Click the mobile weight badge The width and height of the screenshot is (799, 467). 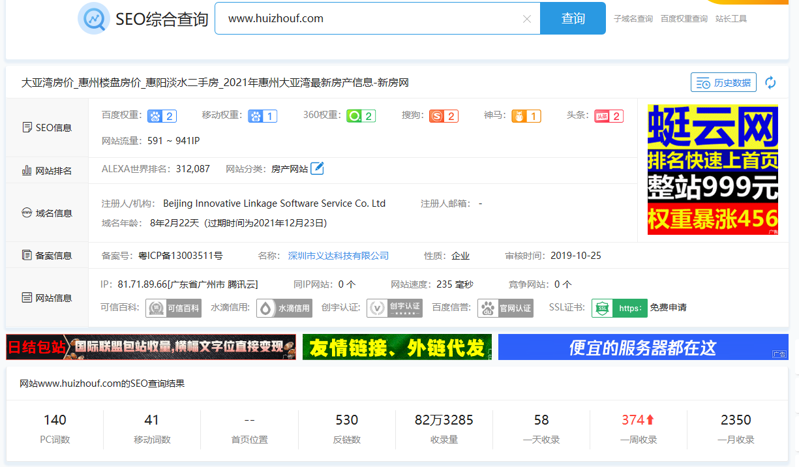point(262,116)
